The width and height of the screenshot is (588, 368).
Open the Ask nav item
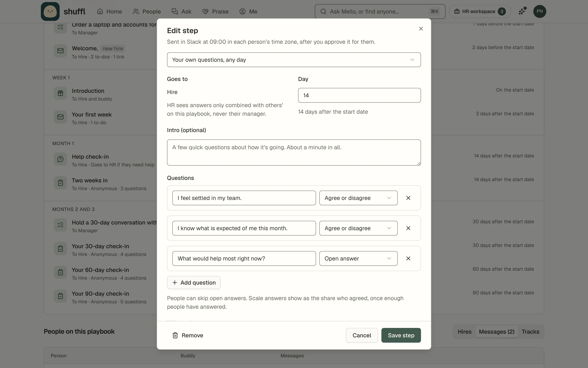click(182, 11)
